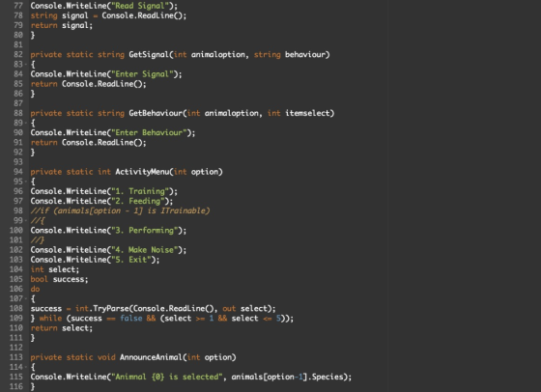Image resolution: width=541 pixels, height=392 pixels.
Task: Click line number 113 in the gutter
Action: 15,357
